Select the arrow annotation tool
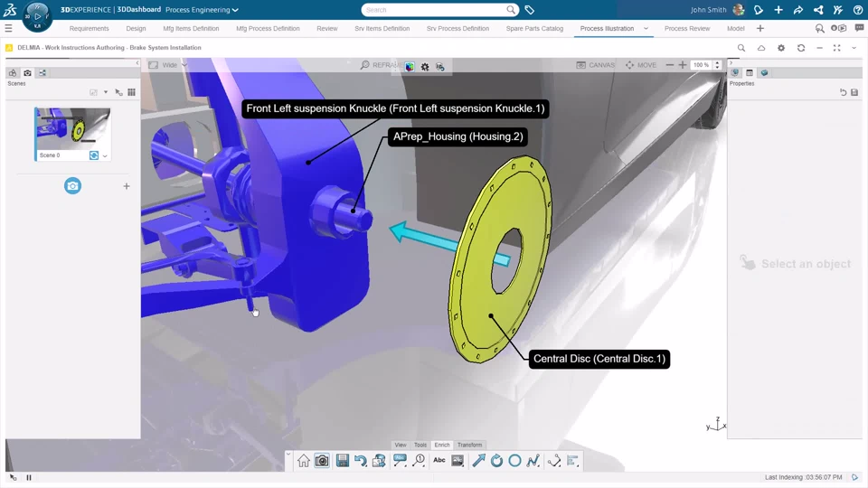This screenshot has width=868, height=488. [x=478, y=461]
